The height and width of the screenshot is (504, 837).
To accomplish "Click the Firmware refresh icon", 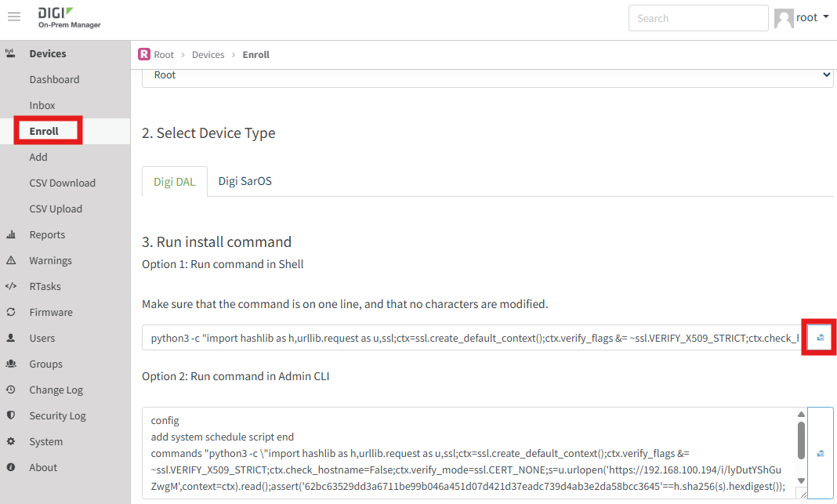I will 11,312.
